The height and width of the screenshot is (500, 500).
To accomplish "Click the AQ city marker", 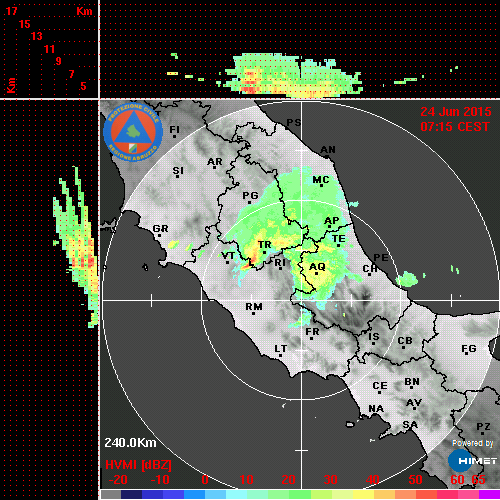I will (x=316, y=273).
